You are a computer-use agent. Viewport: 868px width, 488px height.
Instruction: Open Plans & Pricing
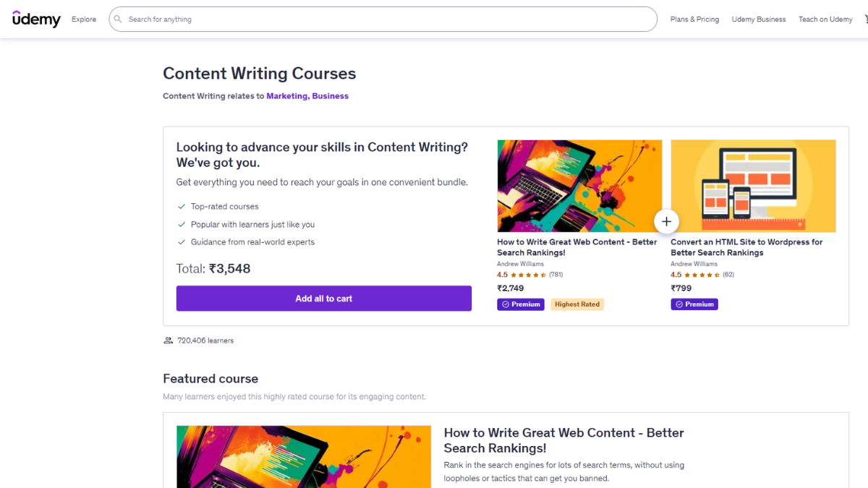tap(694, 20)
